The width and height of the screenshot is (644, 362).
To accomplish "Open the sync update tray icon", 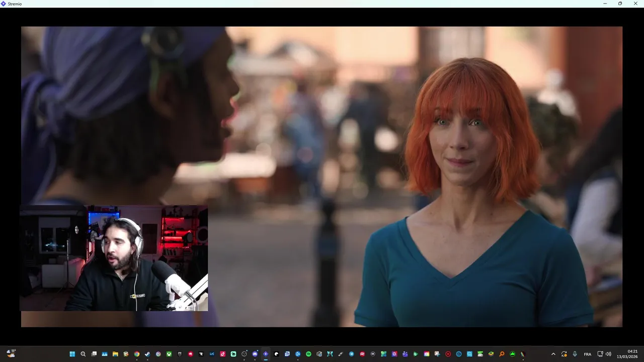I will 564,354.
